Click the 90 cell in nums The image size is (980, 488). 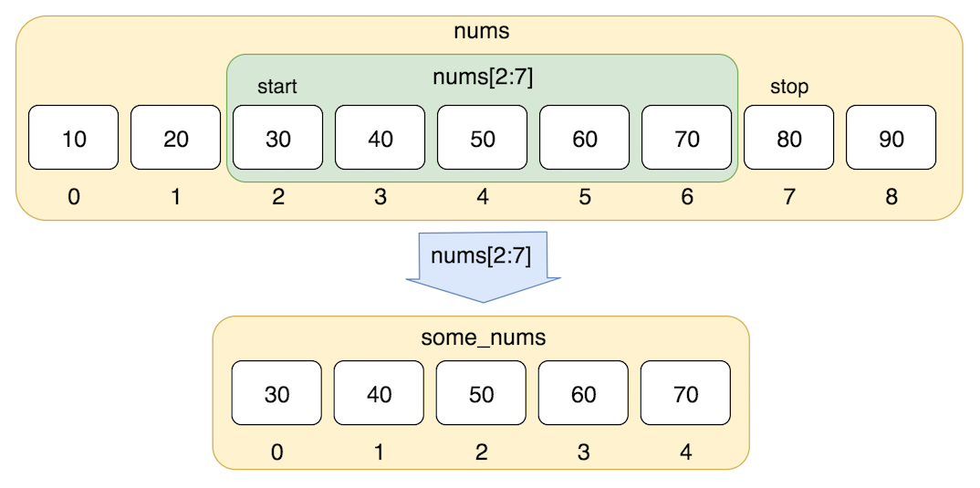[891, 138]
